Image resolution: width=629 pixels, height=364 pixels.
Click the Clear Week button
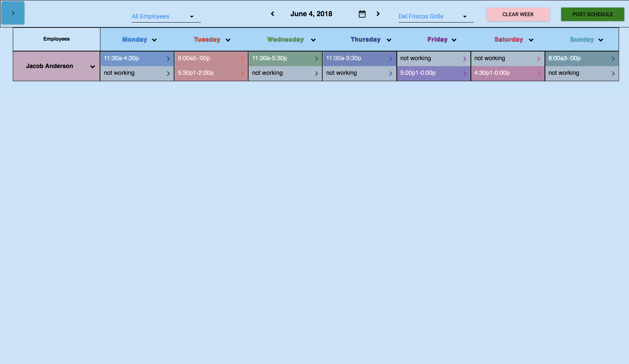click(518, 14)
